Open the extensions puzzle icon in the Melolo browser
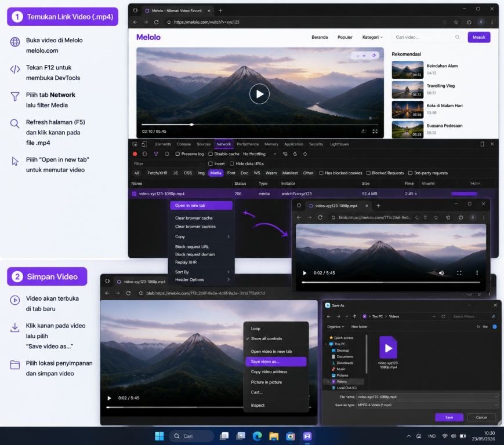The image size is (504, 445). 469,22
